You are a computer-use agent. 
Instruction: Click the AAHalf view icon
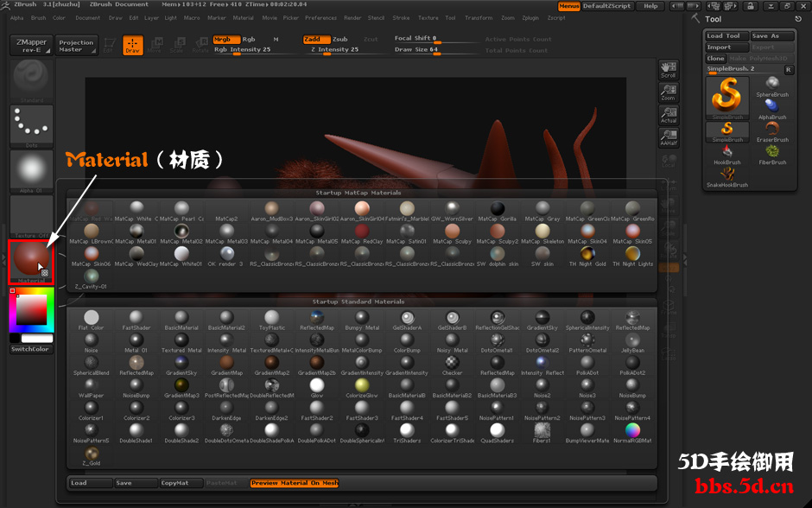(x=669, y=137)
